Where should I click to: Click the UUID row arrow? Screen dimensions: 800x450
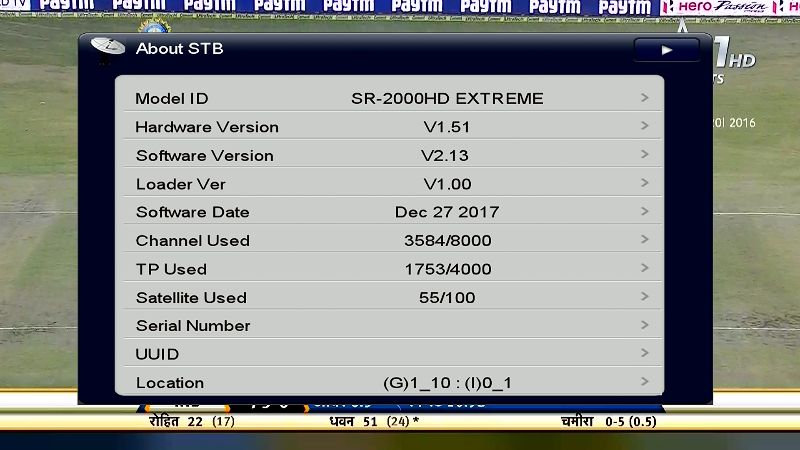[x=645, y=354]
